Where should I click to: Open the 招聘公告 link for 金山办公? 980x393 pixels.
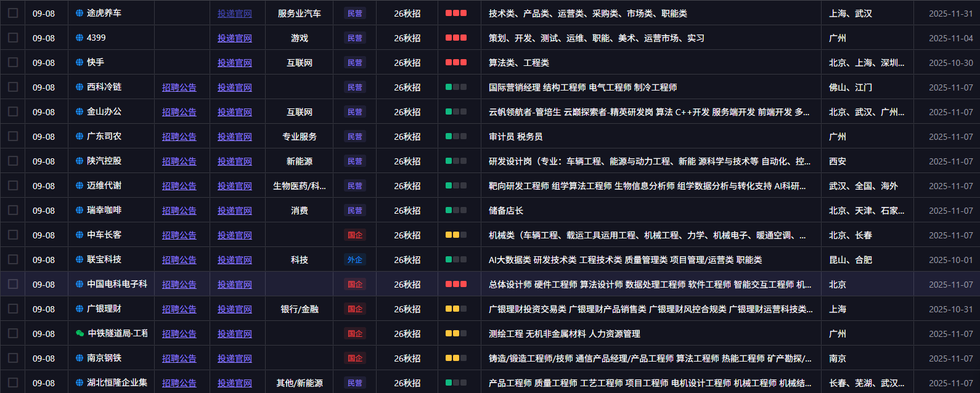point(179,112)
